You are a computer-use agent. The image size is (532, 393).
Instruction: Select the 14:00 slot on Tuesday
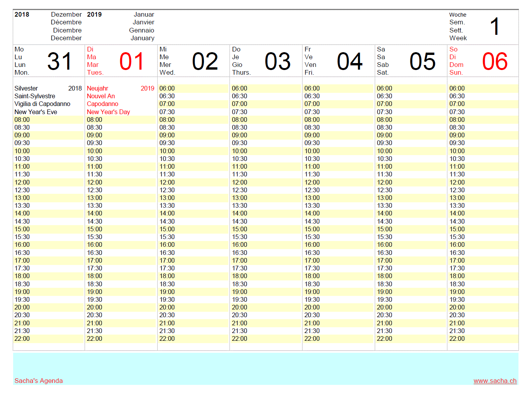(121, 213)
